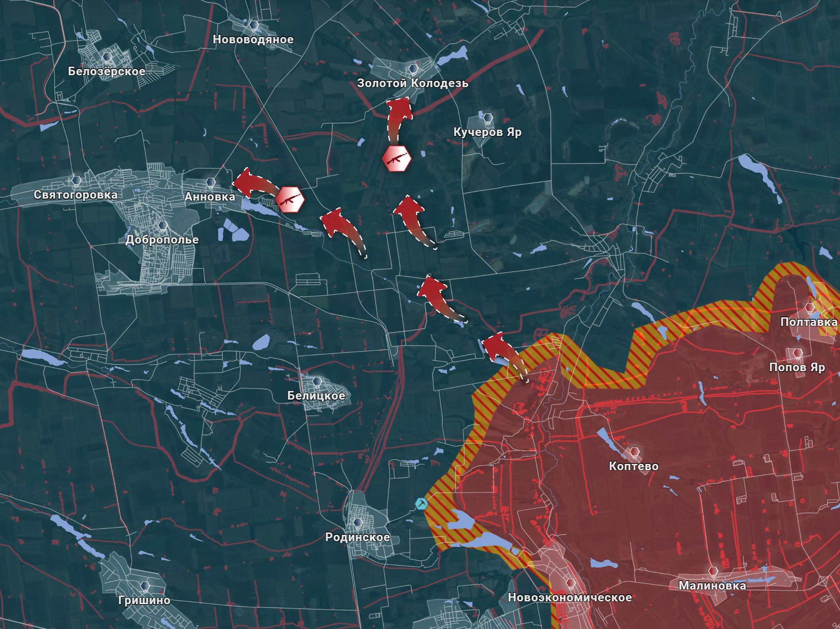Click the teal pickaxe mine icon

421,503
